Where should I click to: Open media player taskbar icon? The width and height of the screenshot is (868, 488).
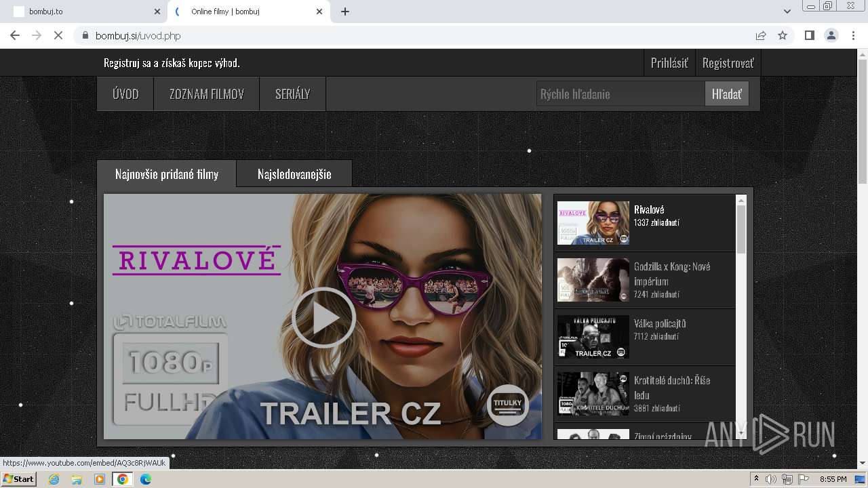tap(100, 479)
